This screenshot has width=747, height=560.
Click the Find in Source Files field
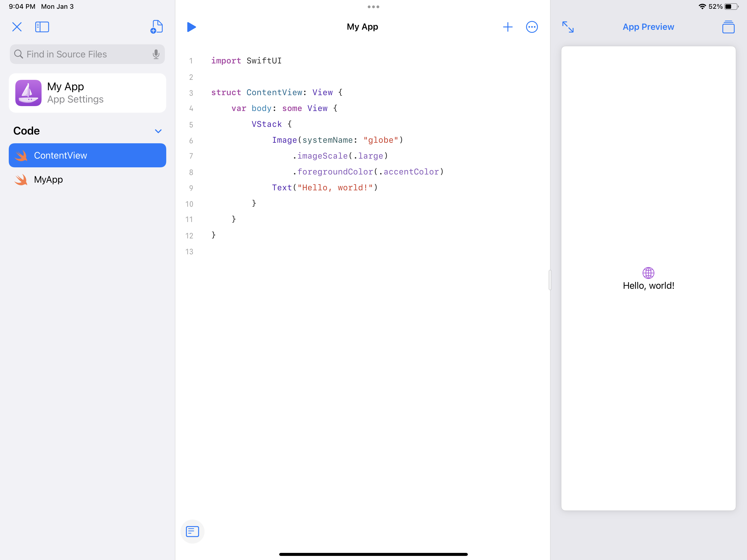point(81,54)
